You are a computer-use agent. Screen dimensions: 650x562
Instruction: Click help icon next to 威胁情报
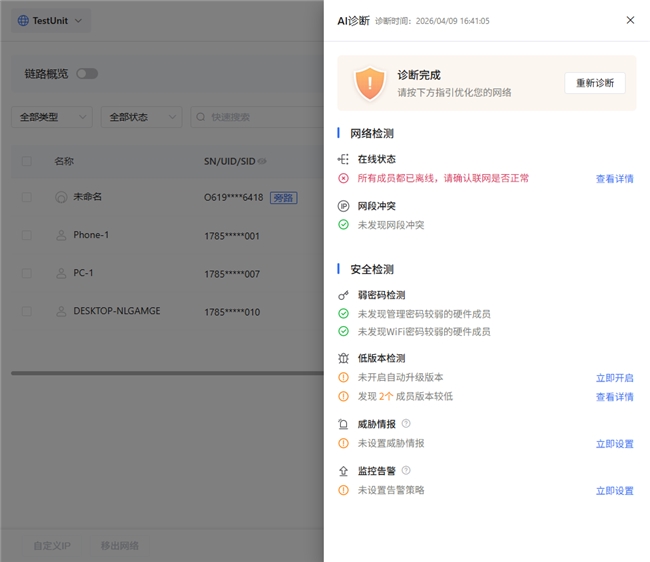406,424
